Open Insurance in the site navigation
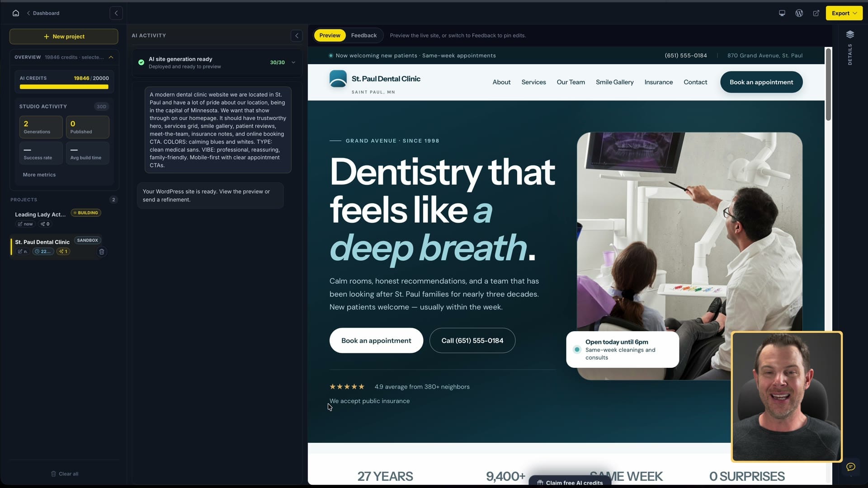 tap(658, 82)
